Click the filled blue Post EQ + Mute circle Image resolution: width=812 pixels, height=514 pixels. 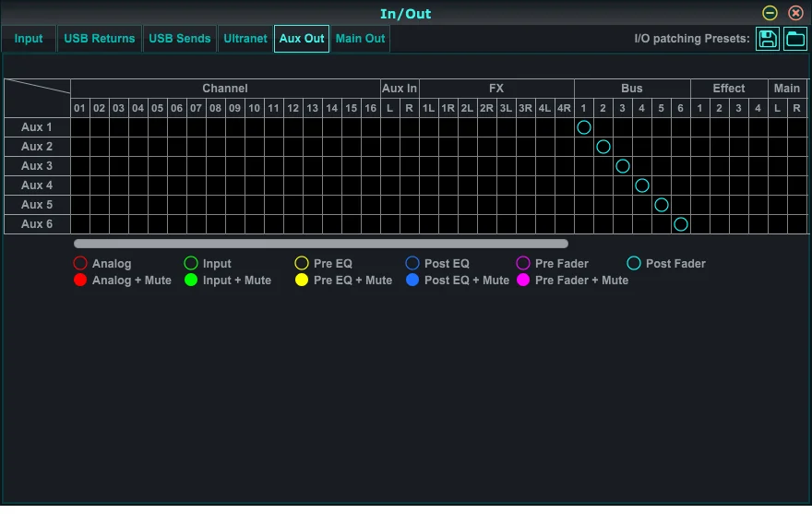[412, 281]
